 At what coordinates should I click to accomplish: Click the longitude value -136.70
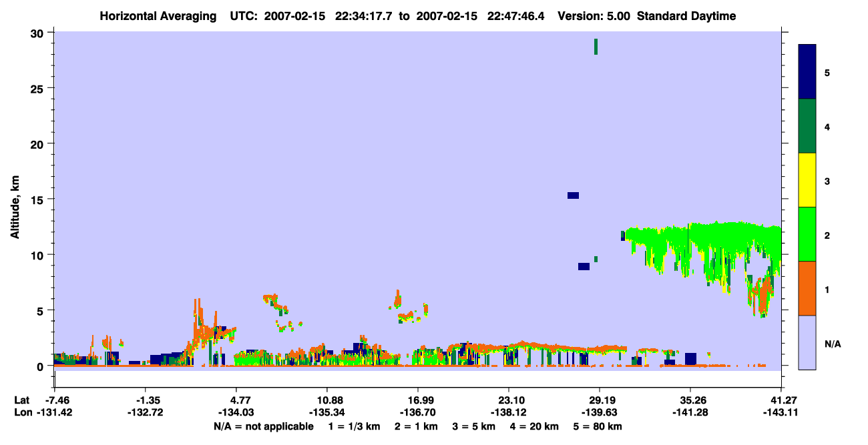pyautogui.click(x=418, y=413)
